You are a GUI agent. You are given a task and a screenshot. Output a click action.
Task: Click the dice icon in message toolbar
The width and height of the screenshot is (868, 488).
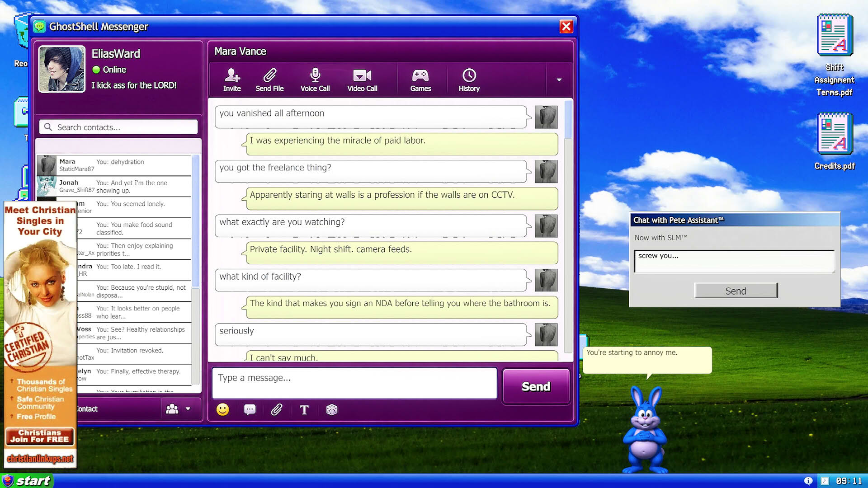pyautogui.click(x=332, y=409)
